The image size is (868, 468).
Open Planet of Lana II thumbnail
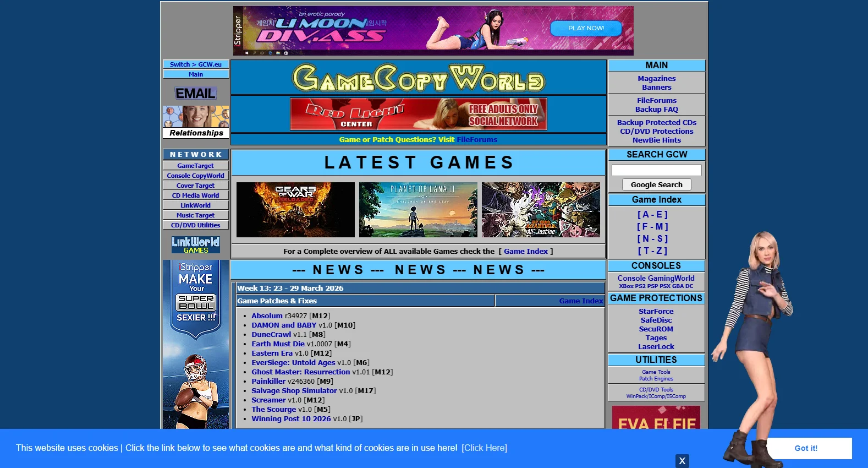pyautogui.click(x=418, y=210)
